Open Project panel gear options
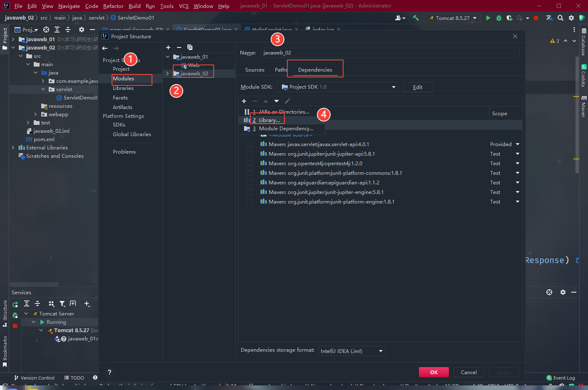 (x=82, y=30)
